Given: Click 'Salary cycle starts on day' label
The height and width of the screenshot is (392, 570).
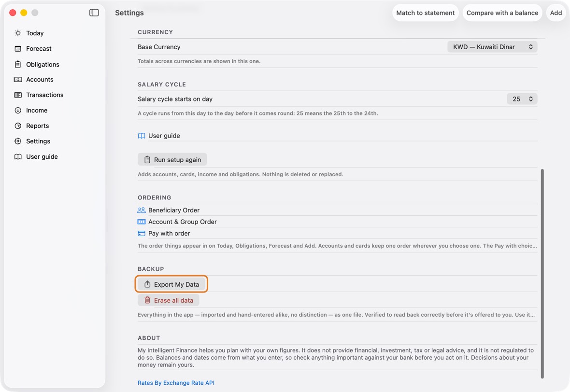Looking at the screenshot, I should (x=175, y=99).
